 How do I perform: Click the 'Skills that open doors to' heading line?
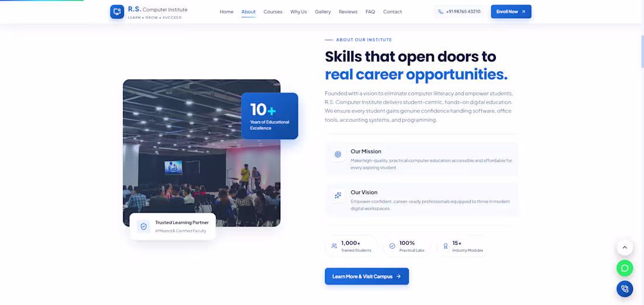pyautogui.click(x=410, y=56)
